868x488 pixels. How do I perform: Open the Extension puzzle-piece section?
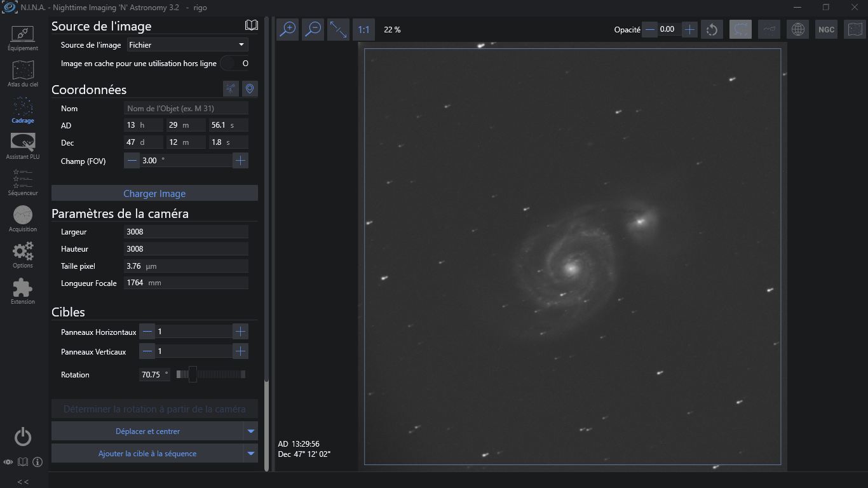(x=23, y=292)
